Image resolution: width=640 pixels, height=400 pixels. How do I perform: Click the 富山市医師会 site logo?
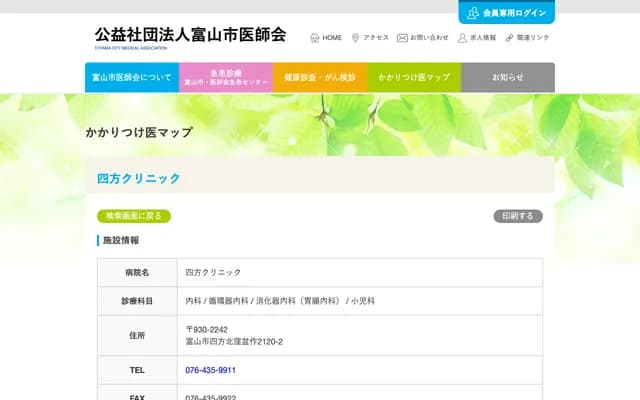(x=190, y=36)
